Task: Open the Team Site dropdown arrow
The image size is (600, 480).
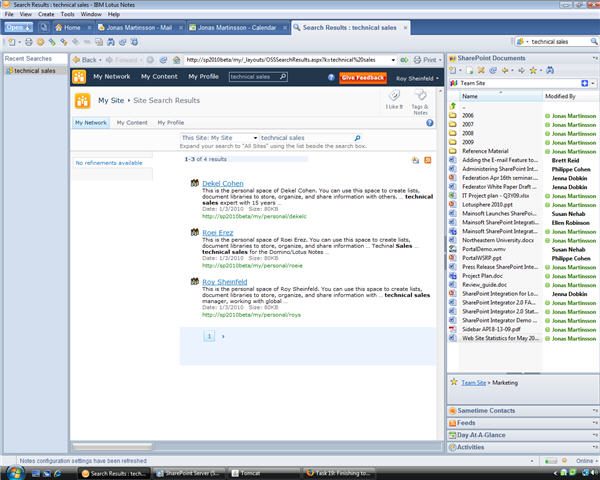Action: 593,83
